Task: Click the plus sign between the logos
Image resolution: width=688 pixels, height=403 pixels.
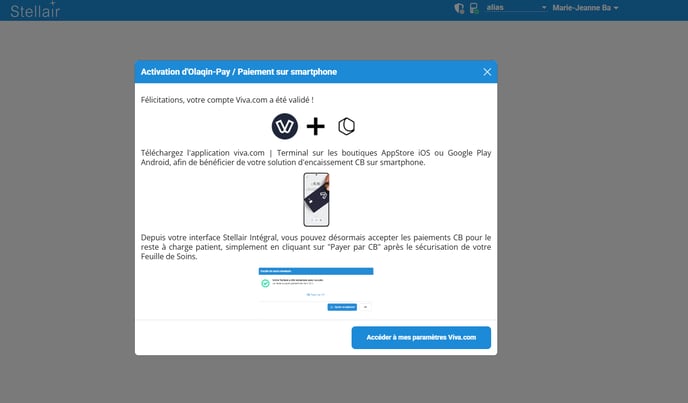Action: point(316,126)
